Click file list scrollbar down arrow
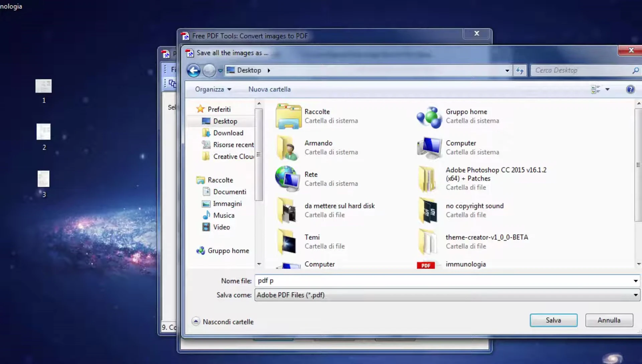This screenshot has height=364, width=642. click(639, 264)
